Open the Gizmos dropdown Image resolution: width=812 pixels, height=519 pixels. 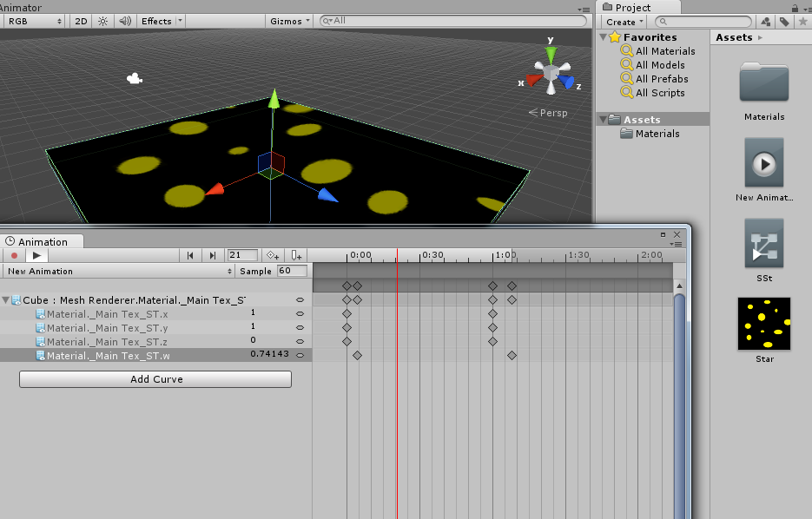[x=290, y=21]
